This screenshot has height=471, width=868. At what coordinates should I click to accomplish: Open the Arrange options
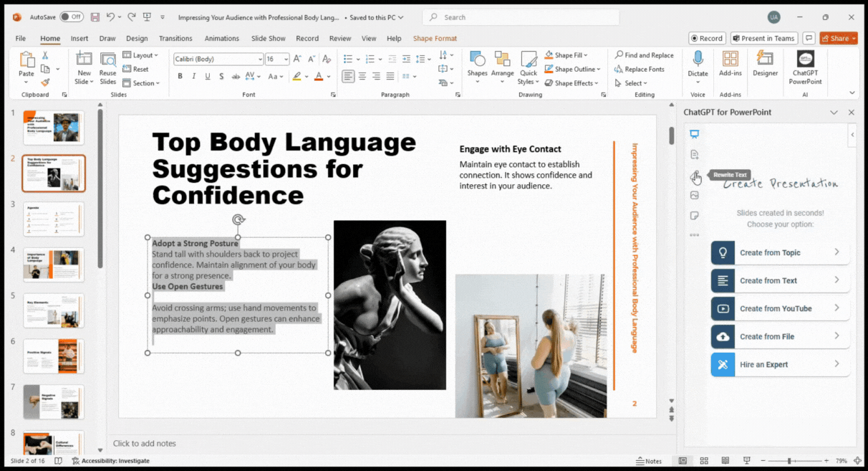point(502,68)
